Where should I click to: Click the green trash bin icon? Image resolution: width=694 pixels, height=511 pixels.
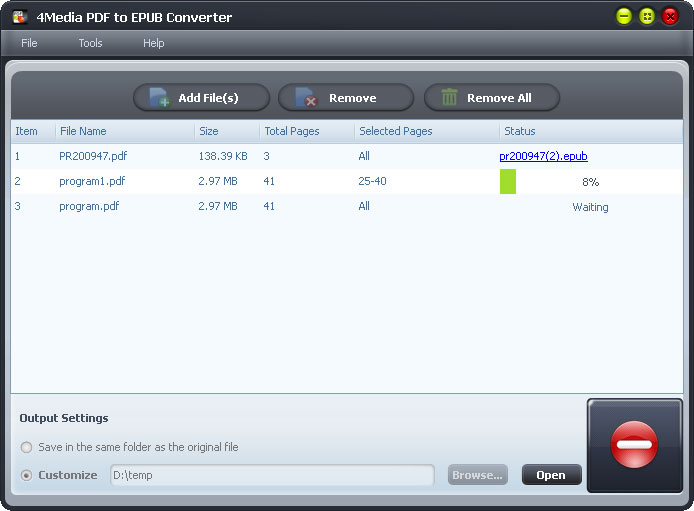coord(449,97)
